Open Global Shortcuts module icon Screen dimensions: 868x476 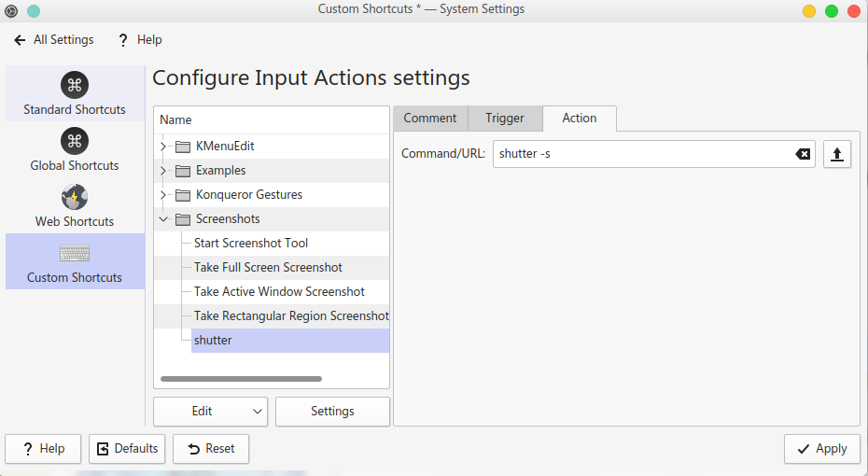[75, 141]
